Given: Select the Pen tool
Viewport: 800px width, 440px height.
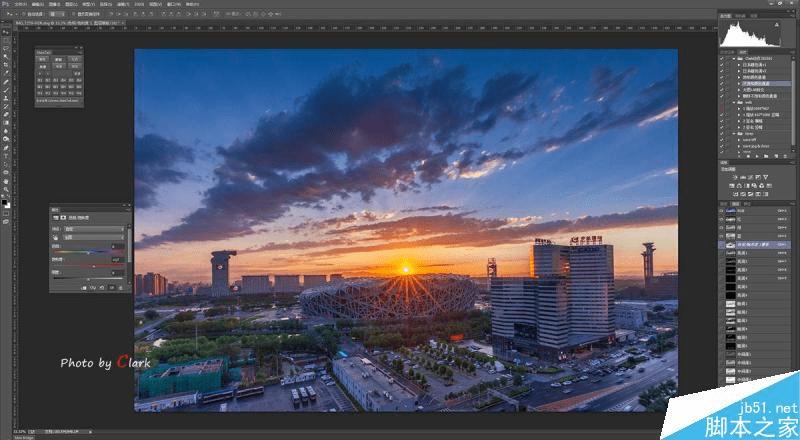Looking at the screenshot, I should click(7, 147).
